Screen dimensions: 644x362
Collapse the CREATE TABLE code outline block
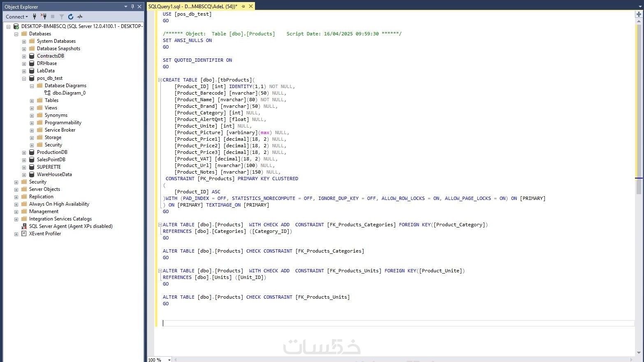tap(160, 80)
